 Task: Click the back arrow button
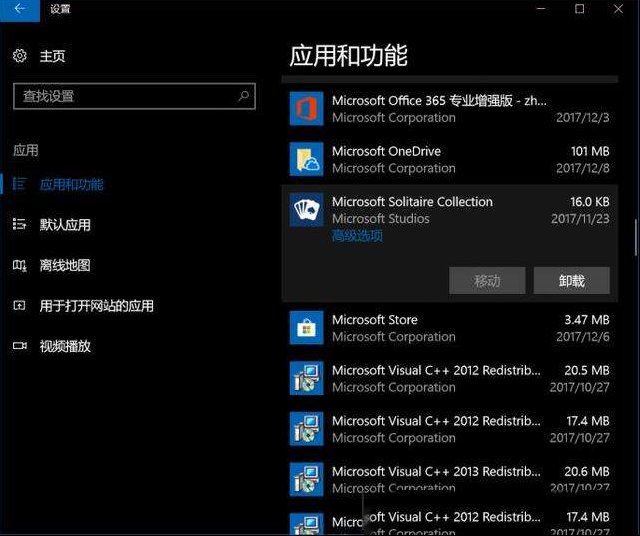[20, 9]
